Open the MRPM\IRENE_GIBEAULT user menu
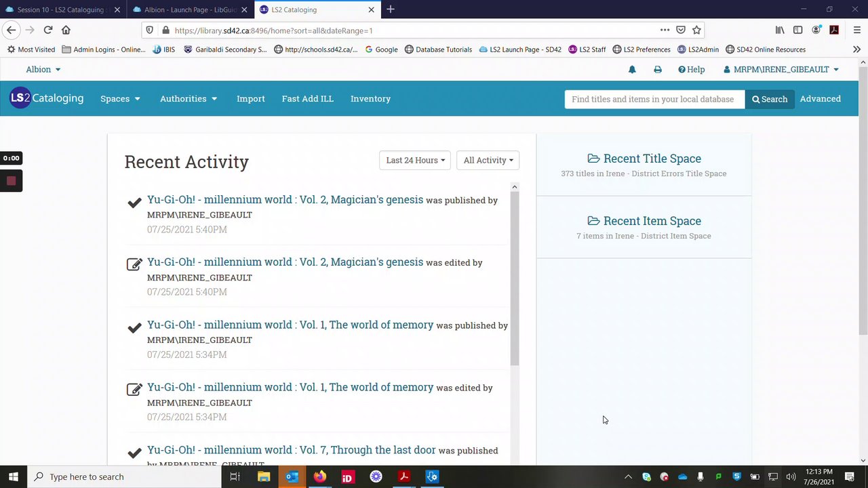The image size is (868, 488). (x=781, y=70)
